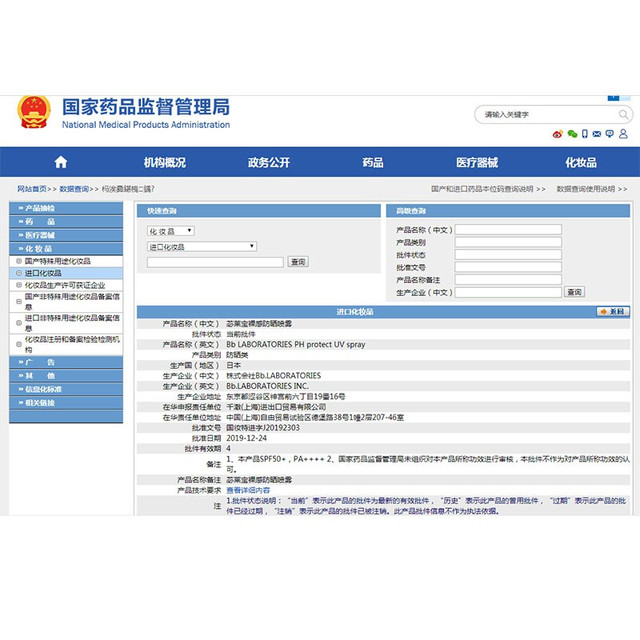Open the WeChat icon link
The width and height of the screenshot is (640, 640).
[x=572, y=134]
